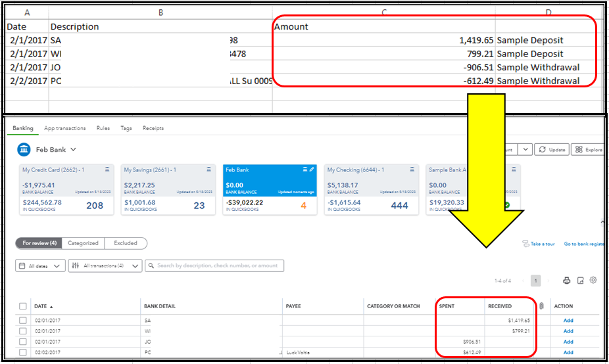
Task: Select the Feb Bank account tile
Action: [270, 189]
